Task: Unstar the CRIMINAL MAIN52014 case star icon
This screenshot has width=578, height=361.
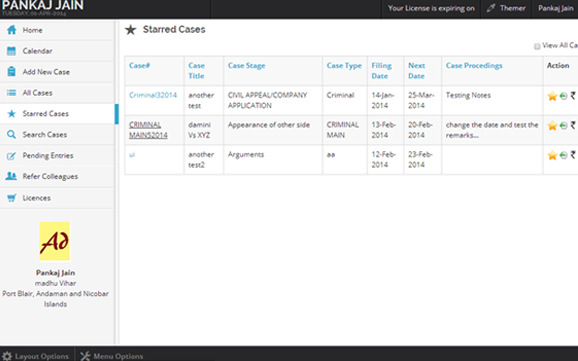Action: (x=552, y=125)
